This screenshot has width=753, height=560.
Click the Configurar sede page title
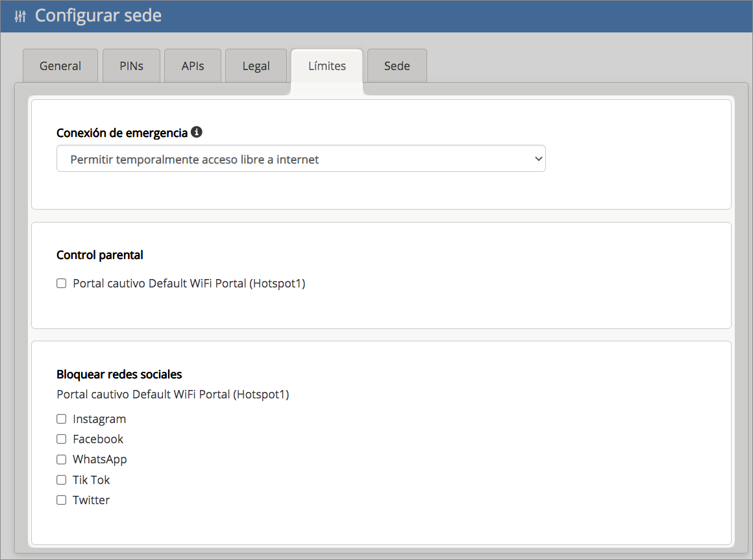click(x=98, y=16)
